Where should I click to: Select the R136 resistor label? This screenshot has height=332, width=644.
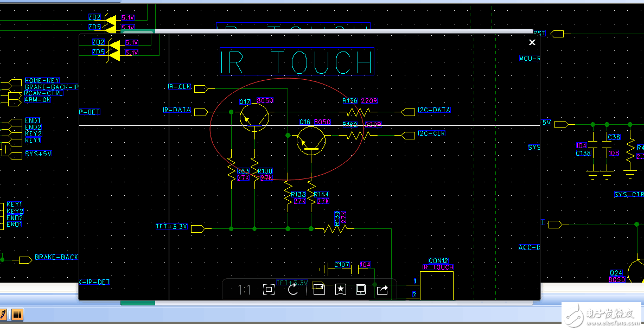(x=350, y=101)
